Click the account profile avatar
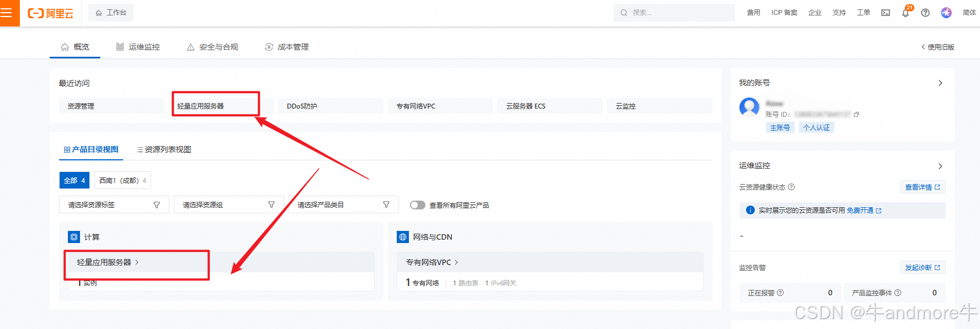 749,107
